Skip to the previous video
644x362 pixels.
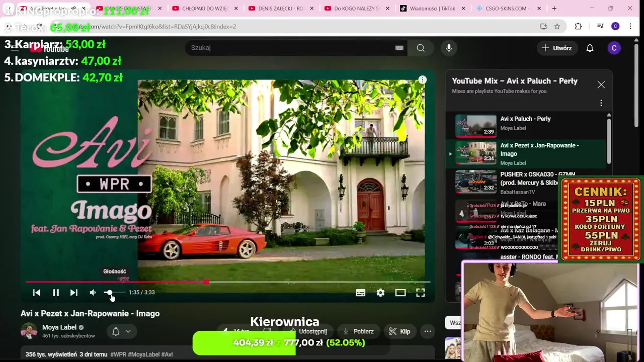coord(37,293)
